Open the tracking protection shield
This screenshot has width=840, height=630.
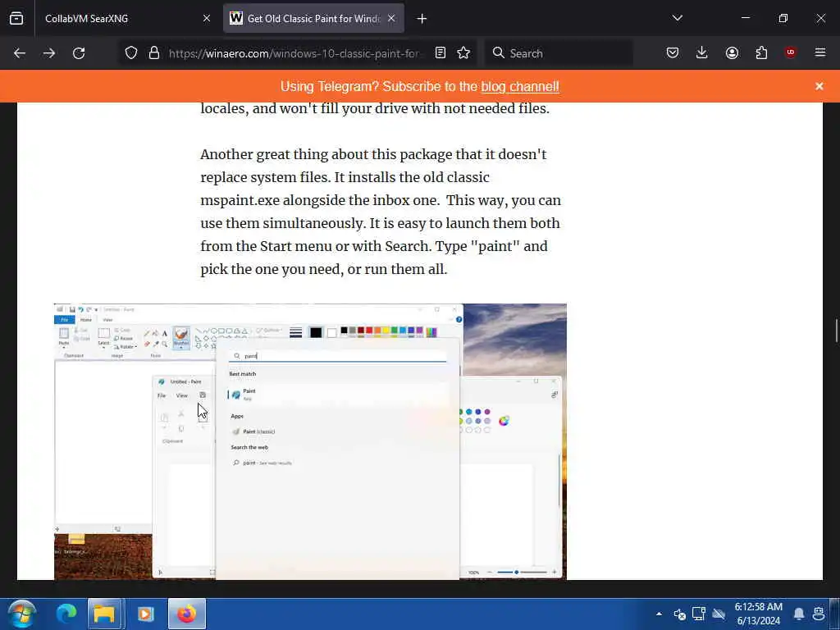click(x=131, y=53)
